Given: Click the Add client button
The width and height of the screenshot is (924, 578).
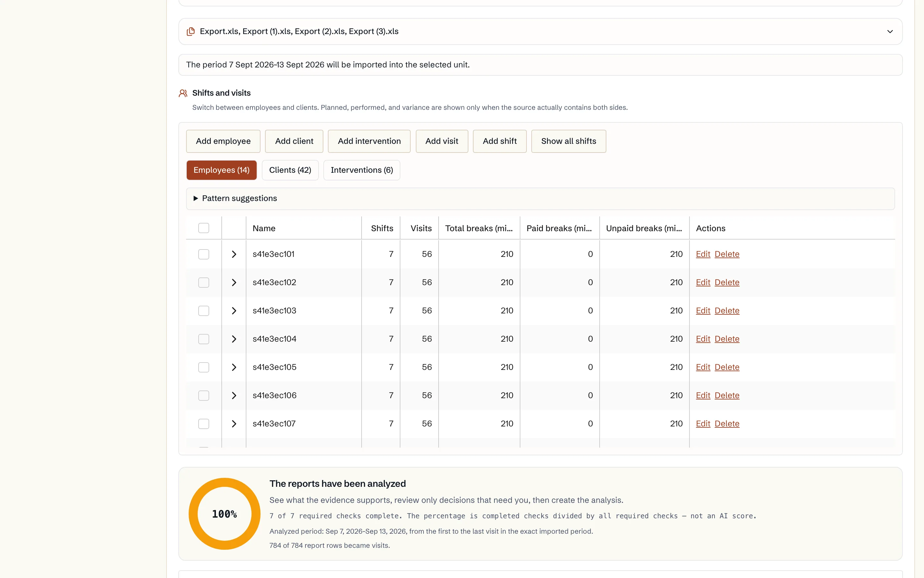Looking at the screenshot, I should [294, 141].
